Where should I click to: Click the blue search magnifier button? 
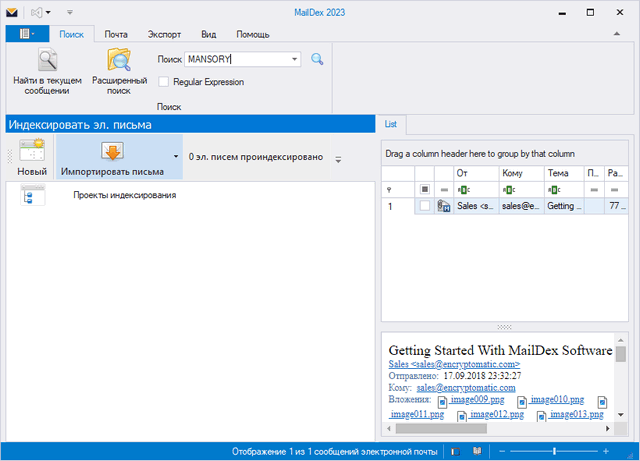[x=318, y=59]
